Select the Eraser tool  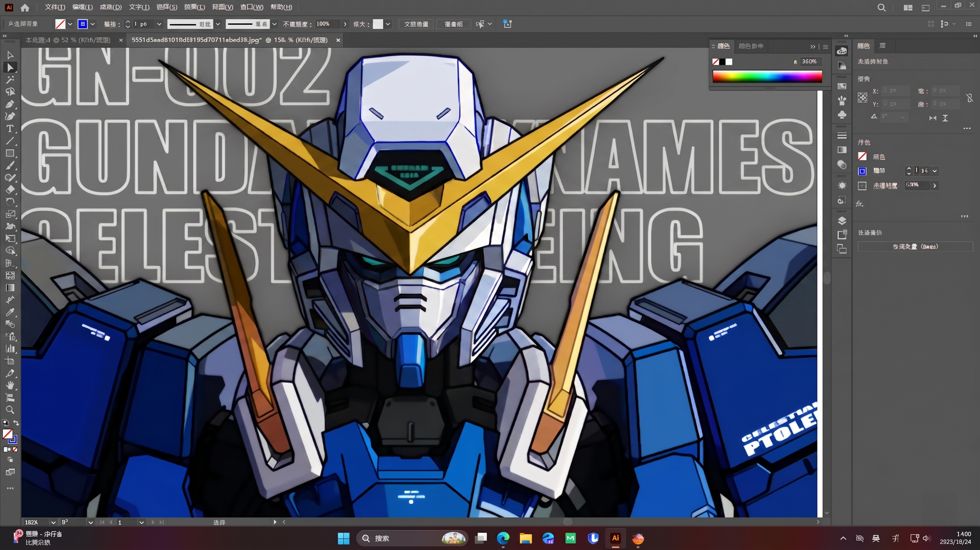point(10,190)
